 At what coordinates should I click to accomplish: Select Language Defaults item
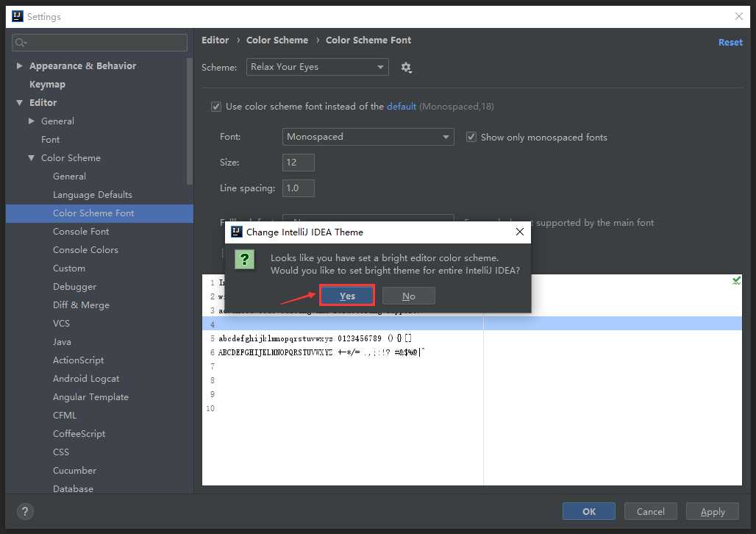[x=93, y=195]
